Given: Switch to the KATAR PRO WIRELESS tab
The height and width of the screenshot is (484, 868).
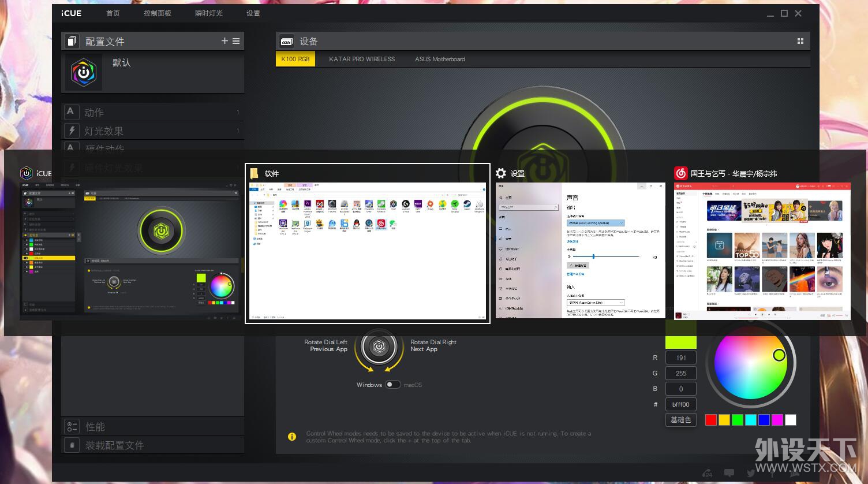Looking at the screenshot, I should click(362, 59).
